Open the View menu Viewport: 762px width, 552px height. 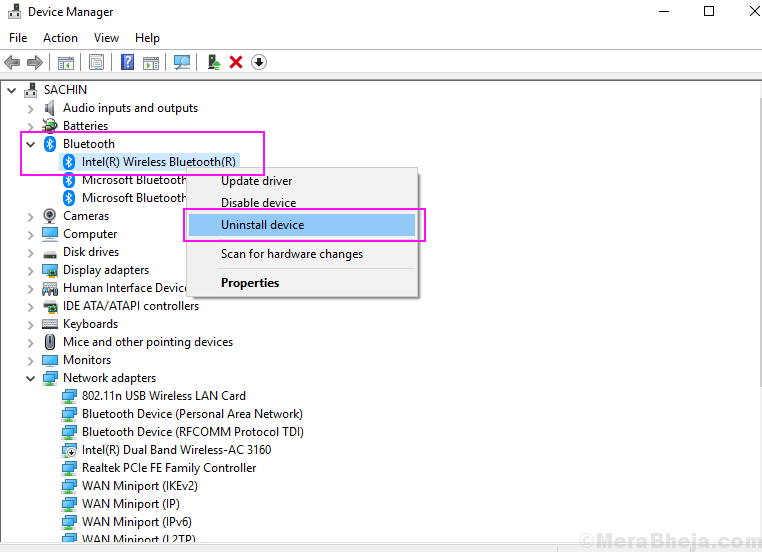[x=106, y=38]
